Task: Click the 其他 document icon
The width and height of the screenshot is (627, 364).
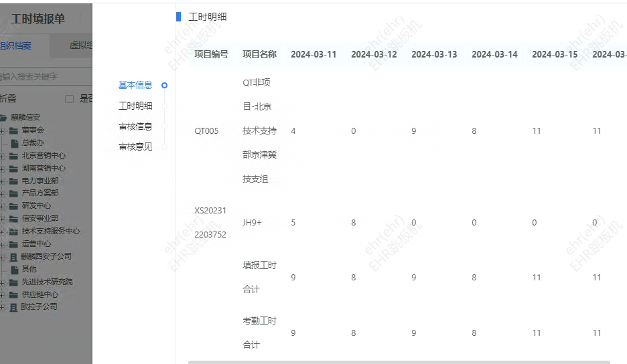Action: click(x=14, y=269)
